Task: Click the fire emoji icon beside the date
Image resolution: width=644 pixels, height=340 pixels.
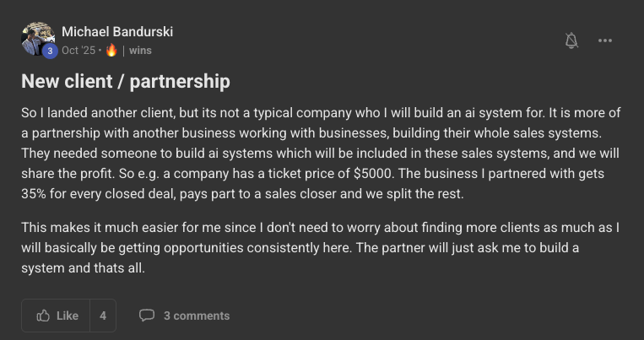Action: (111, 51)
